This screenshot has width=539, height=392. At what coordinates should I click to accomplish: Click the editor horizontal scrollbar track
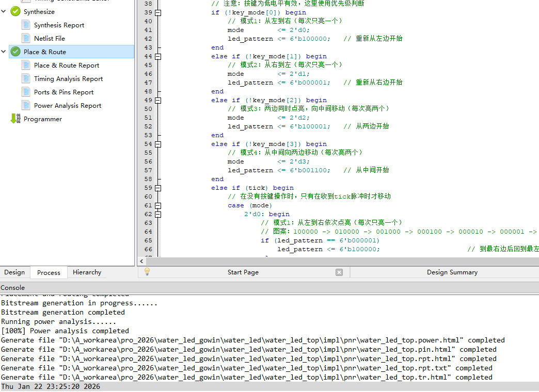pyautogui.click(x=342, y=261)
